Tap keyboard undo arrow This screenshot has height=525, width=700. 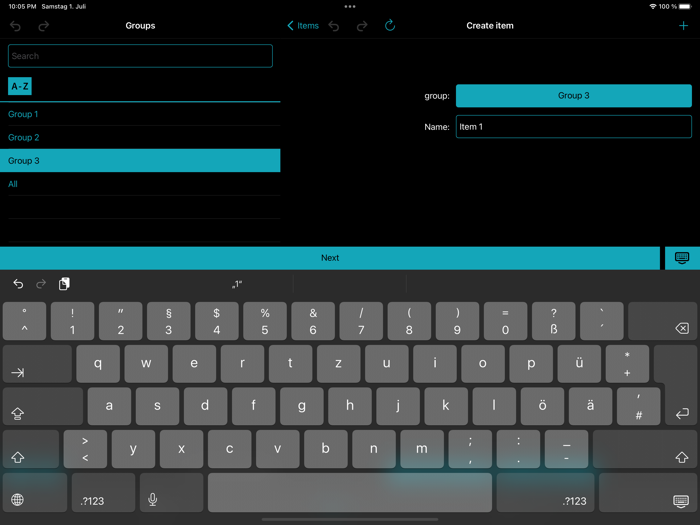[x=18, y=284]
